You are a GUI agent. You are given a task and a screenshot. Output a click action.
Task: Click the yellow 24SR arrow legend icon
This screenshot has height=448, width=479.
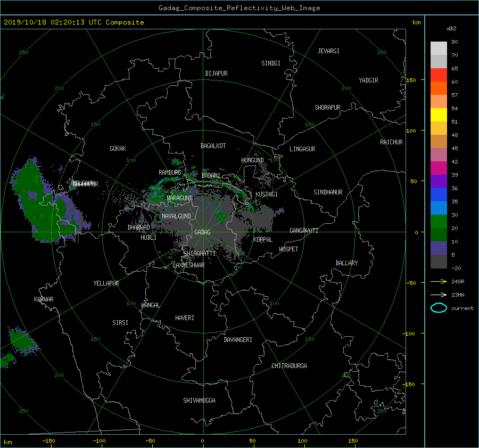(x=439, y=281)
